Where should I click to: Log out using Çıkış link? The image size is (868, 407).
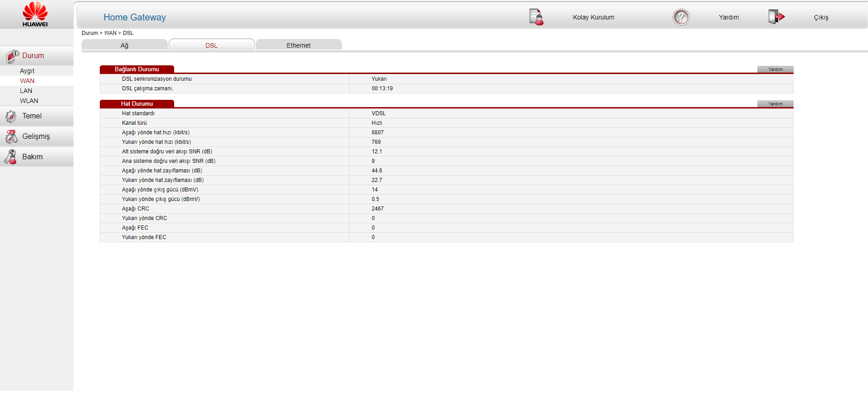point(821,17)
